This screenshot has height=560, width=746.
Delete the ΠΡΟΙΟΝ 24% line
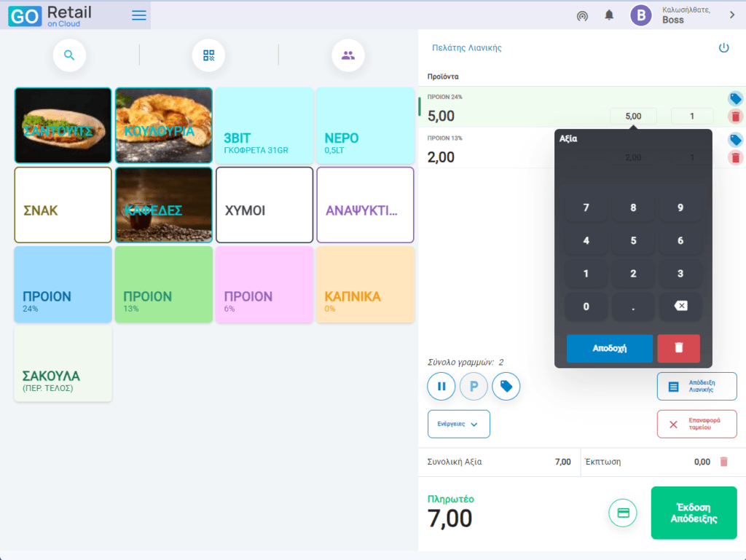(x=736, y=116)
